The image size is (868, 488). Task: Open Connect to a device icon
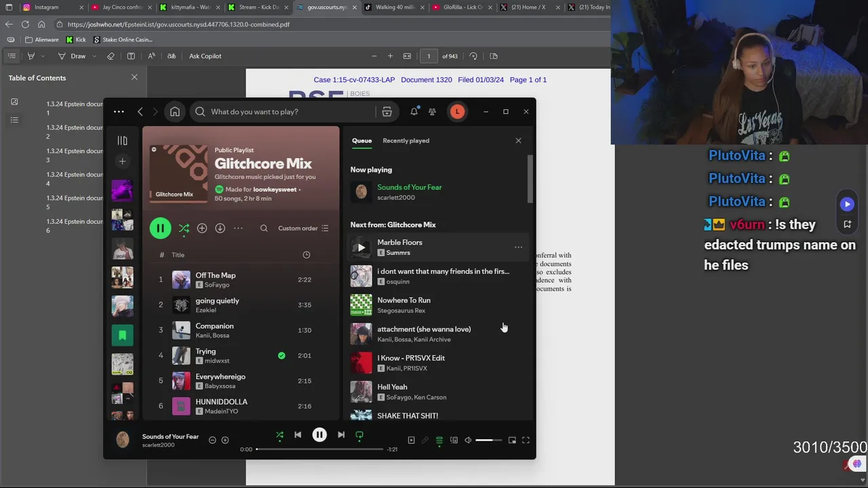click(x=454, y=441)
